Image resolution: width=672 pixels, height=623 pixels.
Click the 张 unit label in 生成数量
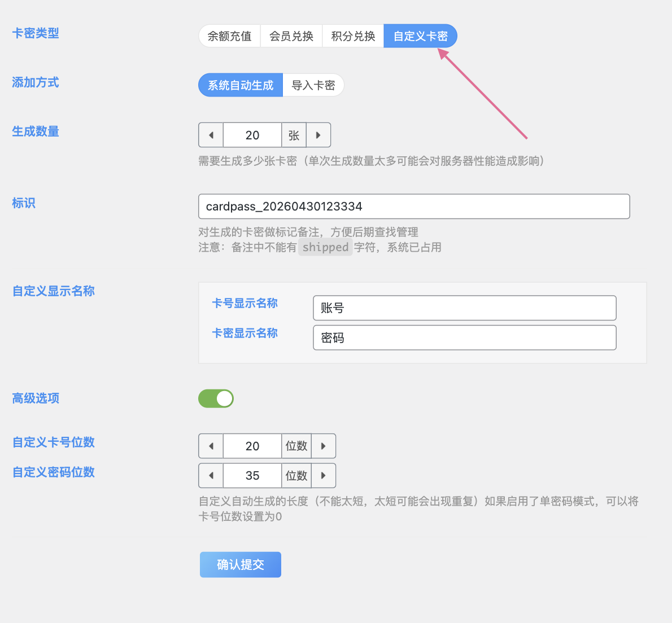pyautogui.click(x=294, y=135)
